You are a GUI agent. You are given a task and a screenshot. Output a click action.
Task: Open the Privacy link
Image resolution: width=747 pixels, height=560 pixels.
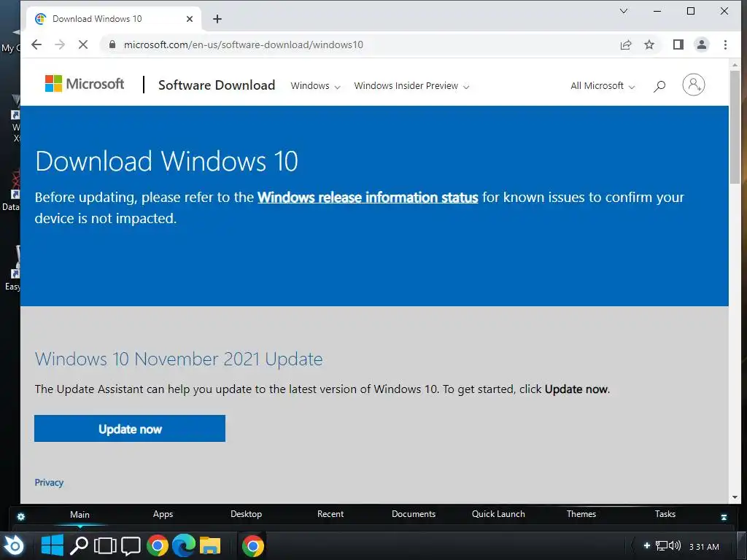[49, 483]
